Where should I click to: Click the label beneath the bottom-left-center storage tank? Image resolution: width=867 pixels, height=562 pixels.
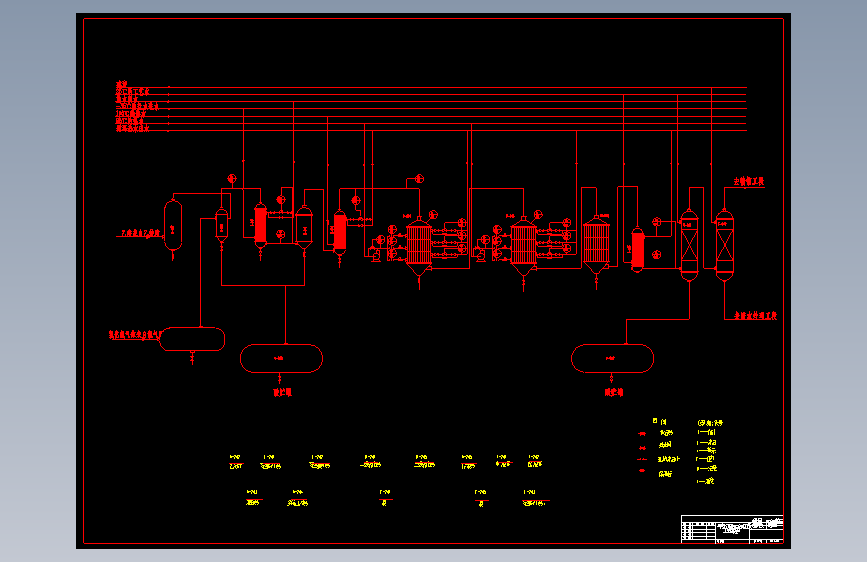[283, 392]
